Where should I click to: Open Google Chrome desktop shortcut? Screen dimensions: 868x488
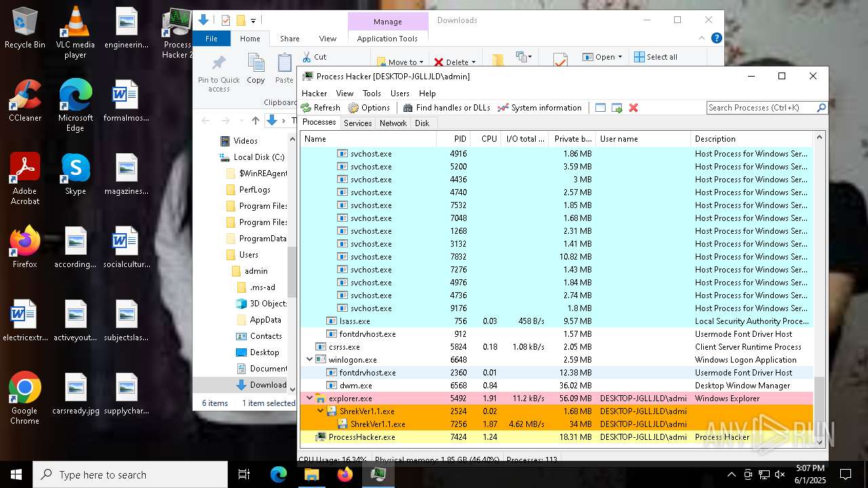point(24,398)
